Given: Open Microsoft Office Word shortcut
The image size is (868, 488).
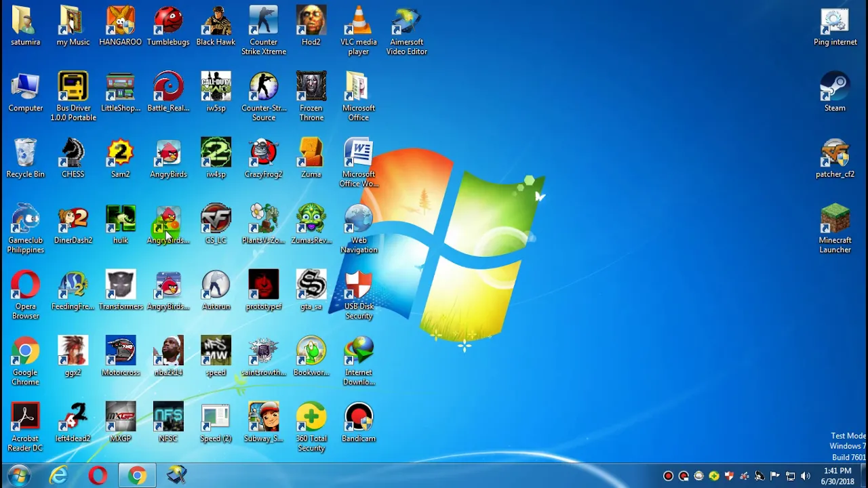Looking at the screenshot, I should 359,163.
